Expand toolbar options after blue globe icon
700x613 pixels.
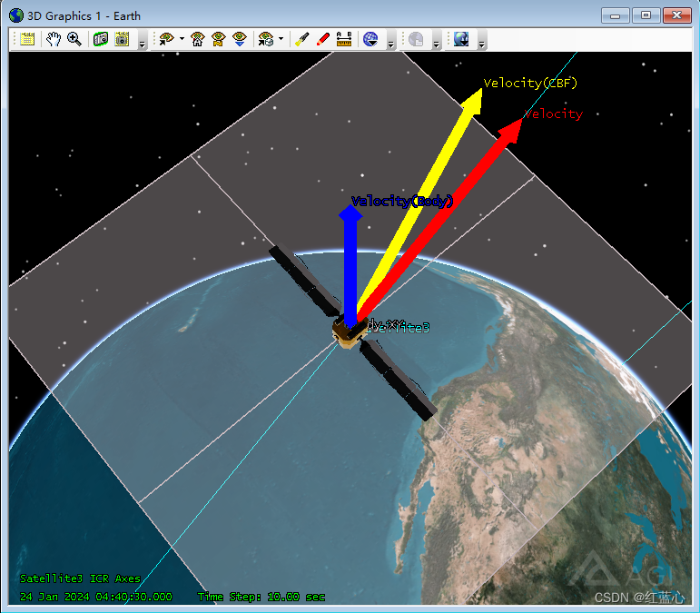pyautogui.click(x=390, y=40)
